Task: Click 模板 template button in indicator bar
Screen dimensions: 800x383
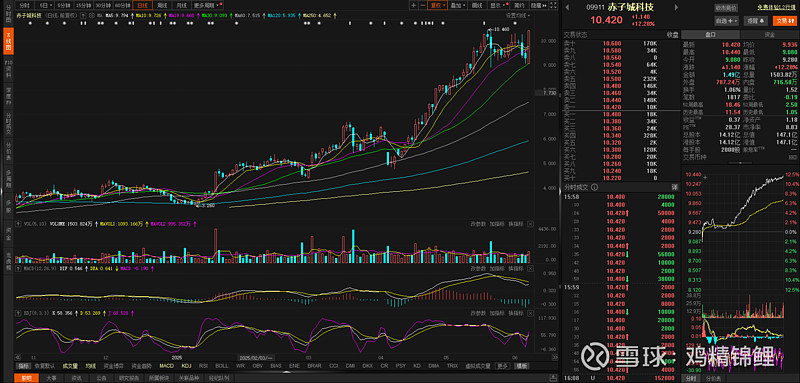Action: [521, 366]
